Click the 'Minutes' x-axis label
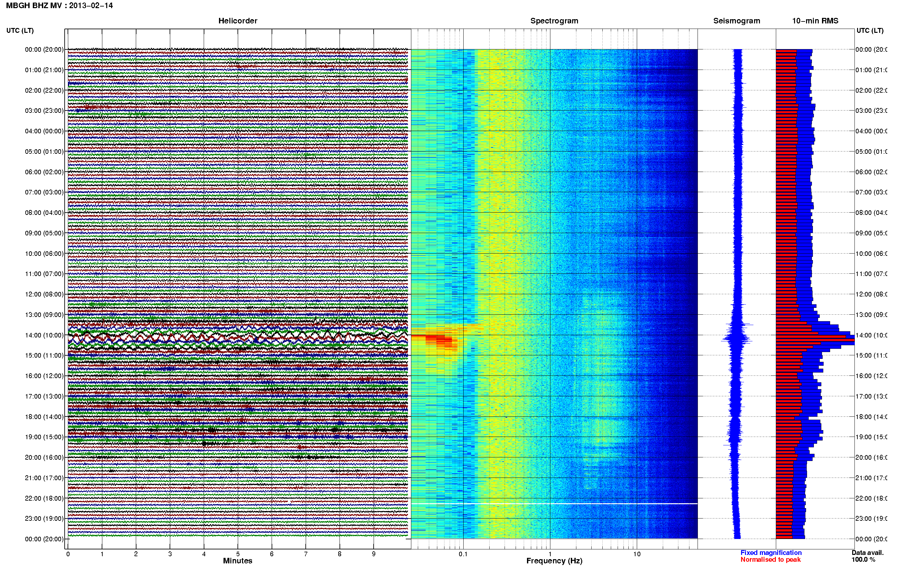 (237, 561)
